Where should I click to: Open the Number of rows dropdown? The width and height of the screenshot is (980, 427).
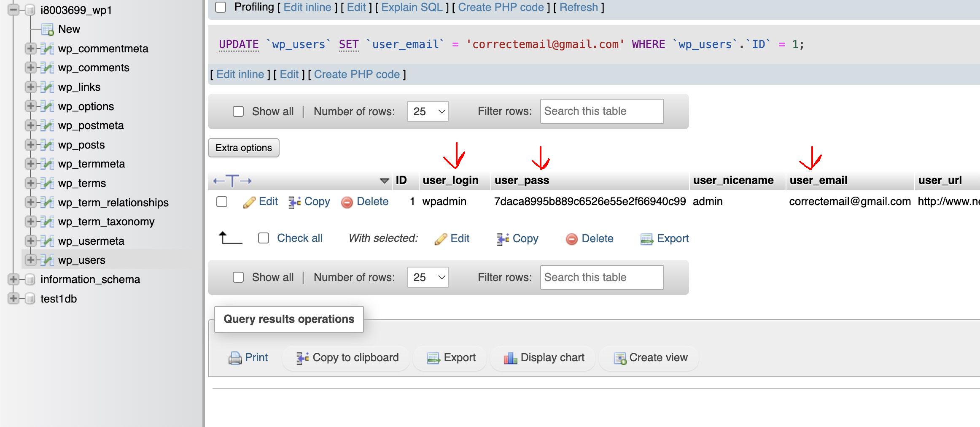[427, 111]
